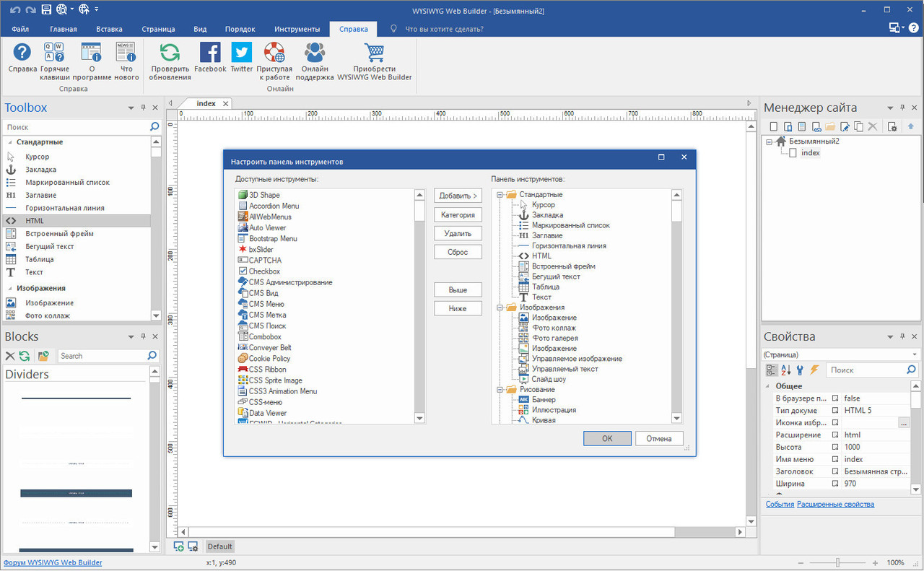
Task: Click the preview-in-browser globe magnifier icon
Action: [61, 9]
